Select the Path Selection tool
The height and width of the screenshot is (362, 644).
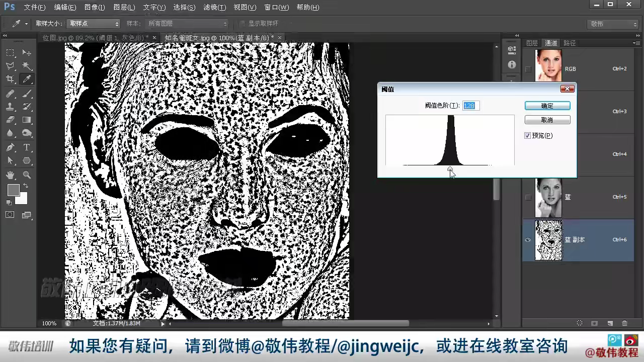click(10, 160)
